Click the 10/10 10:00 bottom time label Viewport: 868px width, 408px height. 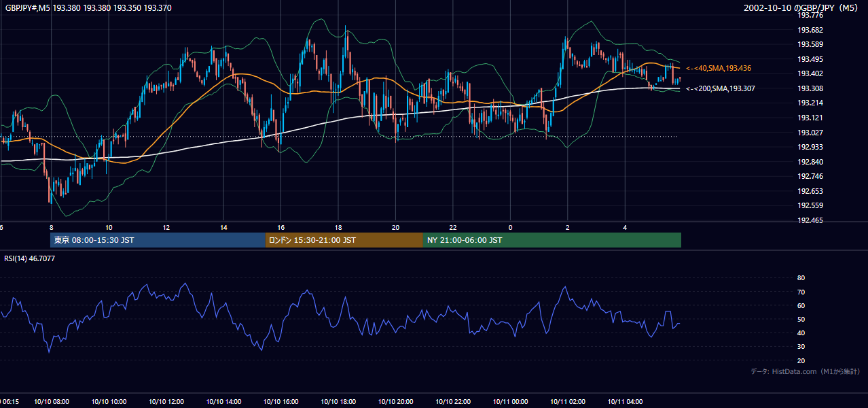pyautogui.click(x=109, y=402)
